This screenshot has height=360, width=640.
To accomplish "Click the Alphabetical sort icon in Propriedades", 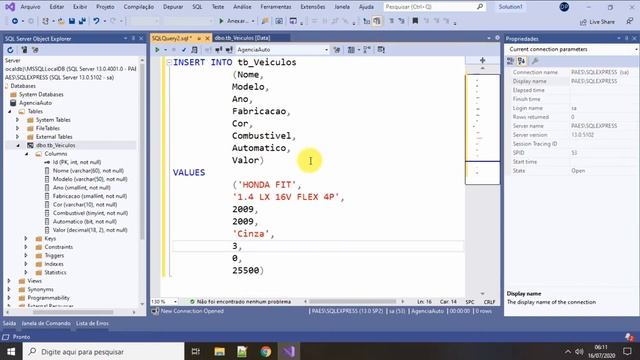I will point(522,61).
